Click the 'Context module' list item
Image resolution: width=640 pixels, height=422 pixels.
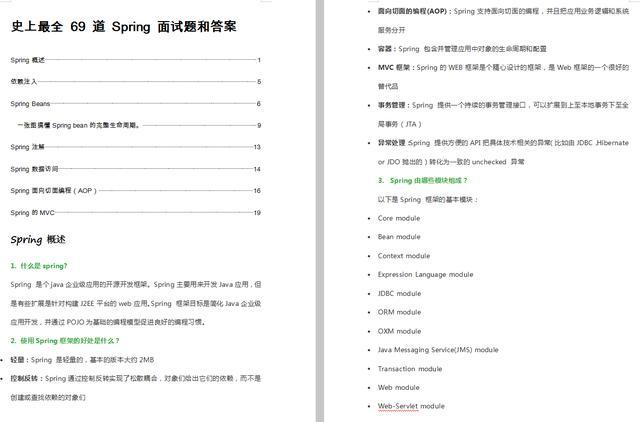point(404,256)
